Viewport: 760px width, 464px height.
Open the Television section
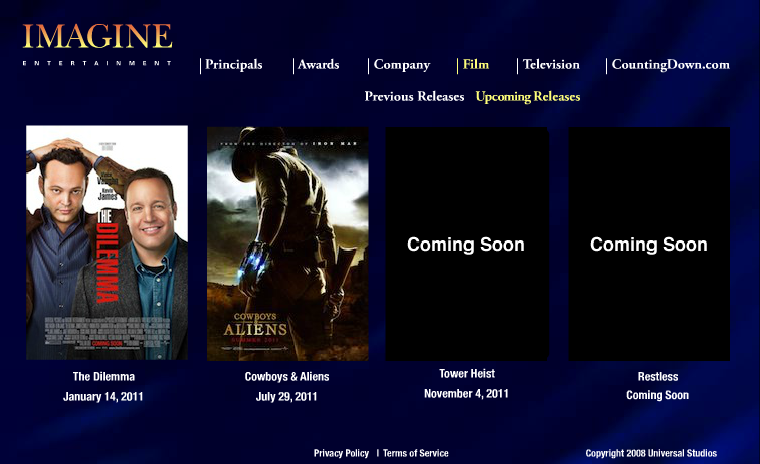551,64
